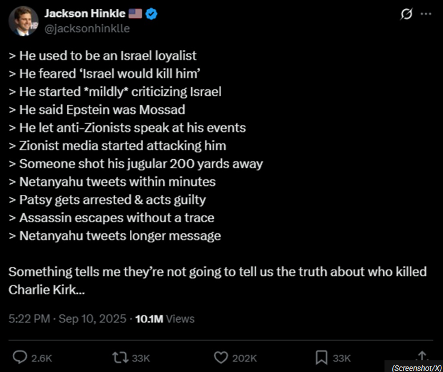Click the share upload arrow icon
This screenshot has height=372, width=443.
point(422,356)
